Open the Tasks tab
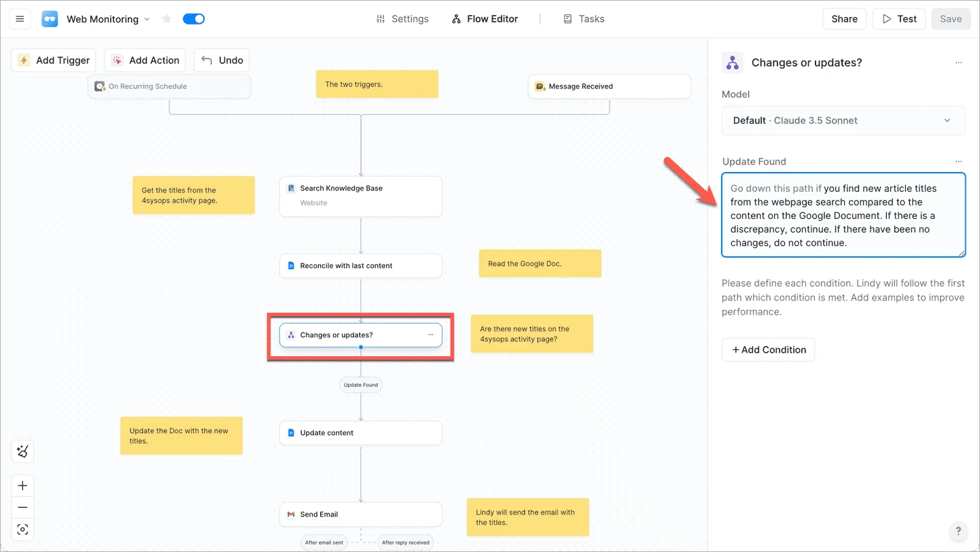 [x=584, y=18]
